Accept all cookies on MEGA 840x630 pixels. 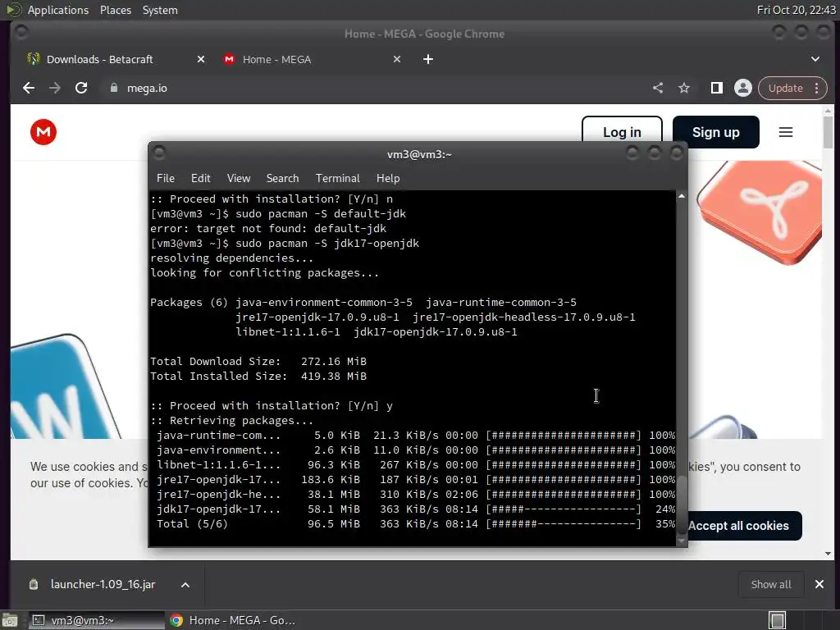click(x=745, y=526)
